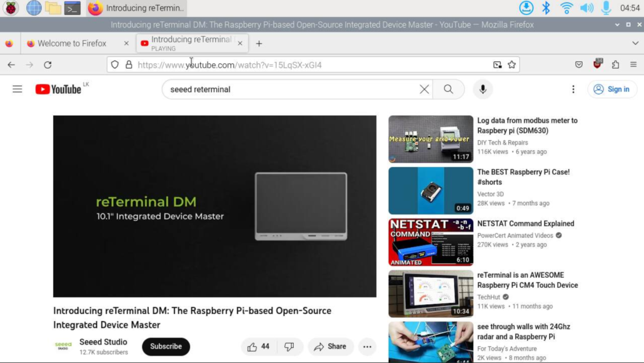Reload the page in Firefox
The width and height of the screenshot is (644, 363).
[48, 64]
